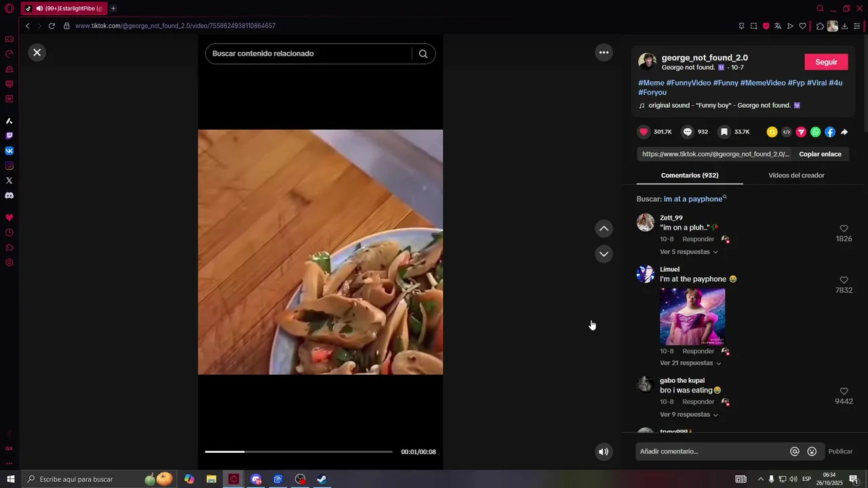Click the Buscar contenido relacionado search field
The height and width of the screenshot is (488, 868).
point(309,54)
